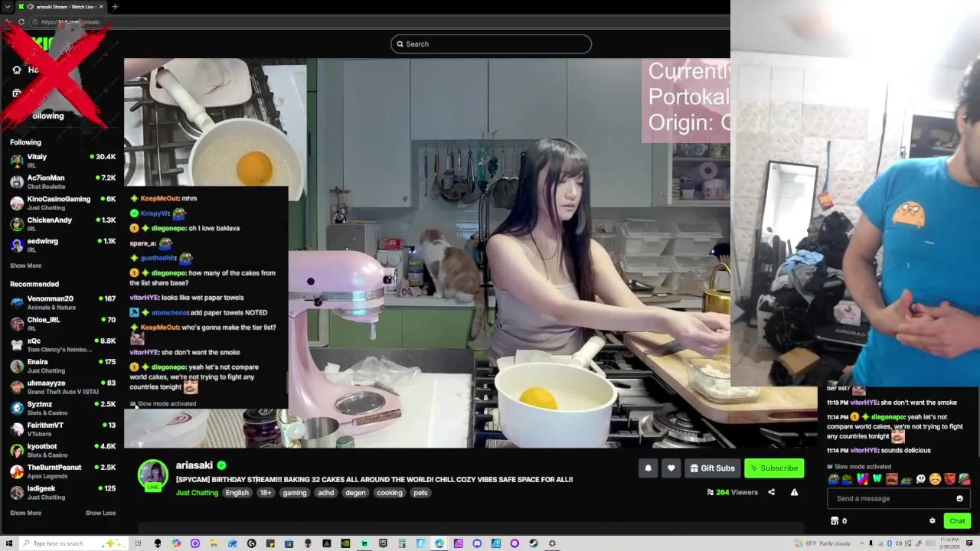
Task: Click the Browse icon in sidebar
Action: (x=17, y=93)
